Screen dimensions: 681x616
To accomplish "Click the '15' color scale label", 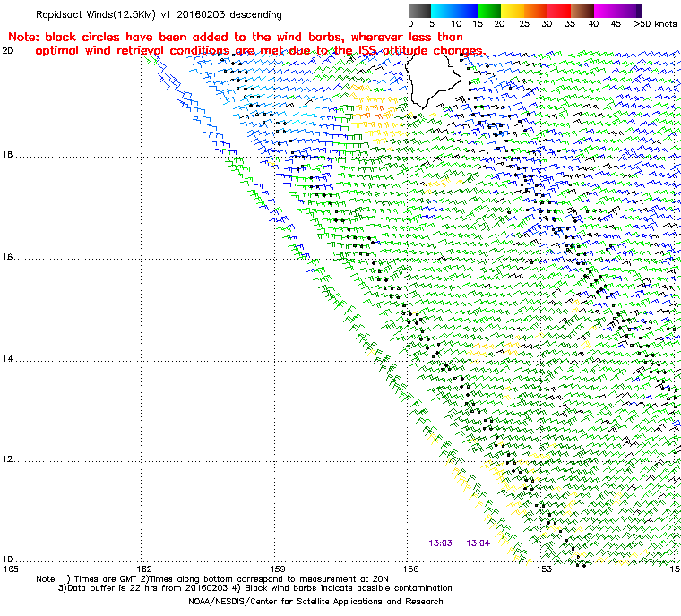I will tap(478, 24).
